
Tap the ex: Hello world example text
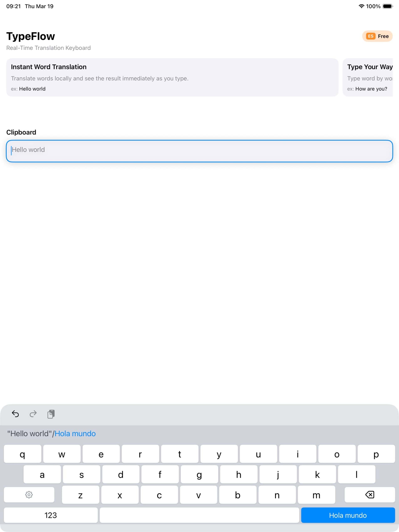(28, 89)
